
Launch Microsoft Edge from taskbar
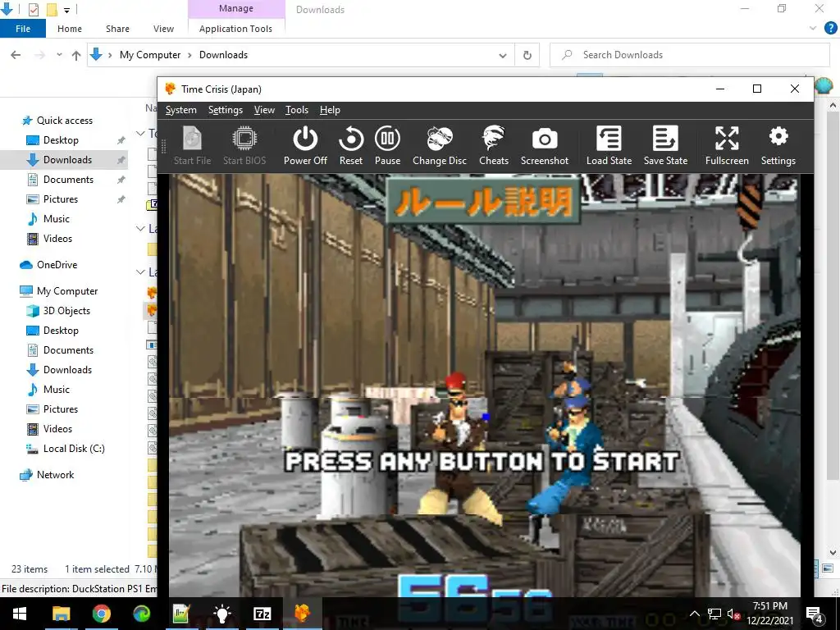click(141, 614)
